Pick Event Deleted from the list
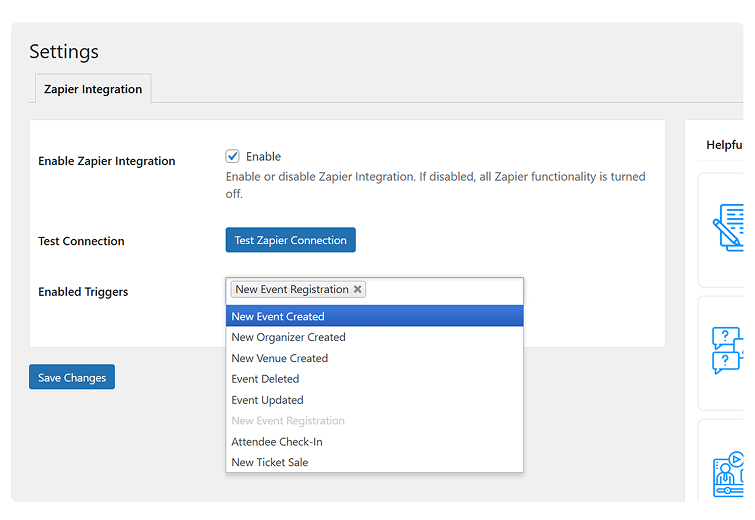 tap(375, 379)
